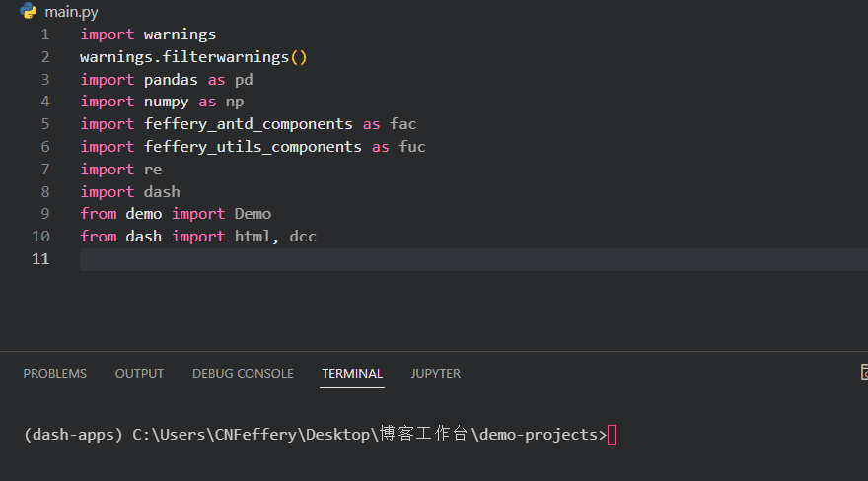Click the 're' module on line 7
868x481 pixels.
pos(153,170)
